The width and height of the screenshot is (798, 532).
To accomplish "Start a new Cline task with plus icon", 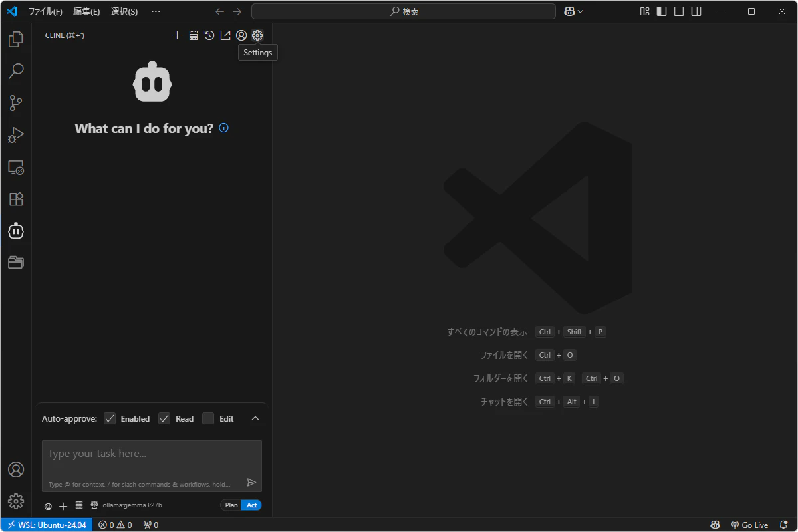I will pyautogui.click(x=177, y=35).
